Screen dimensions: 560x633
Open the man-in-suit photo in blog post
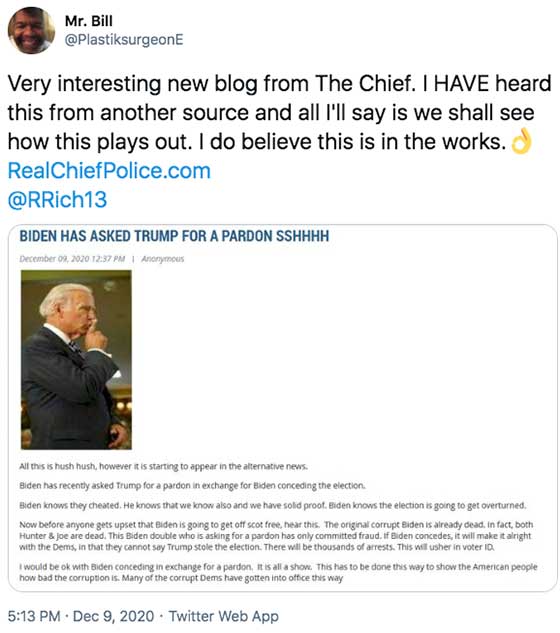pyautogui.click(x=76, y=360)
